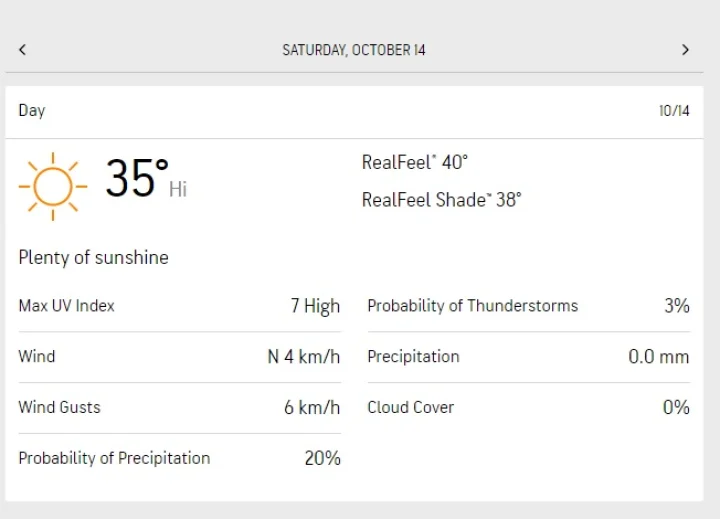Click the Max UV Index row
The width and height of the screenshot is (720, 519).
pos(180,306)
